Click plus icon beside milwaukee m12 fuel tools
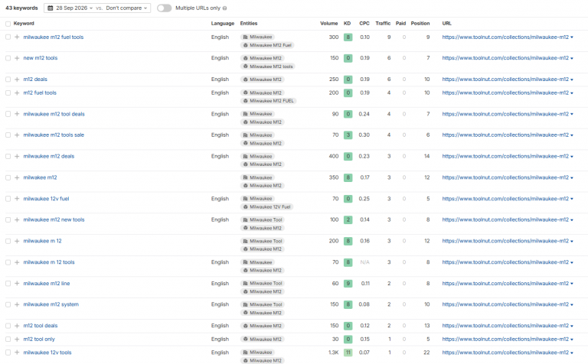 click(x=17, y=37)
